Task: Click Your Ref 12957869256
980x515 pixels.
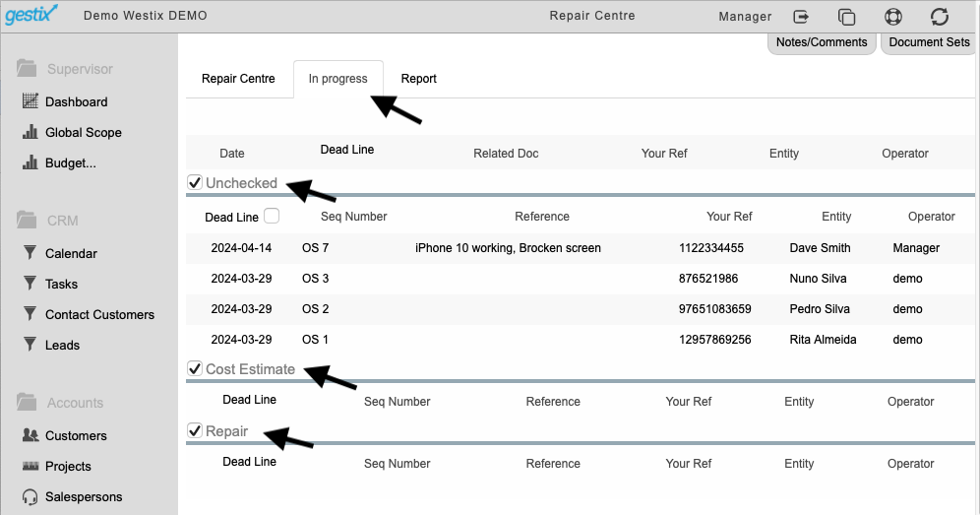Action: (x=715, y=340)
